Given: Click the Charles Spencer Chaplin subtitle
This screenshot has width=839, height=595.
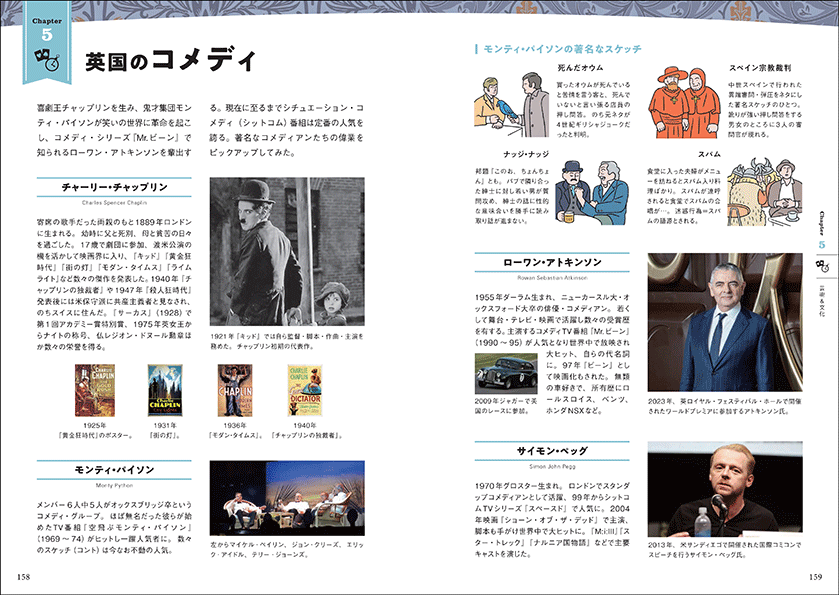Looking at the screenshot, I should pyautogui.click(x=115, y=203).
